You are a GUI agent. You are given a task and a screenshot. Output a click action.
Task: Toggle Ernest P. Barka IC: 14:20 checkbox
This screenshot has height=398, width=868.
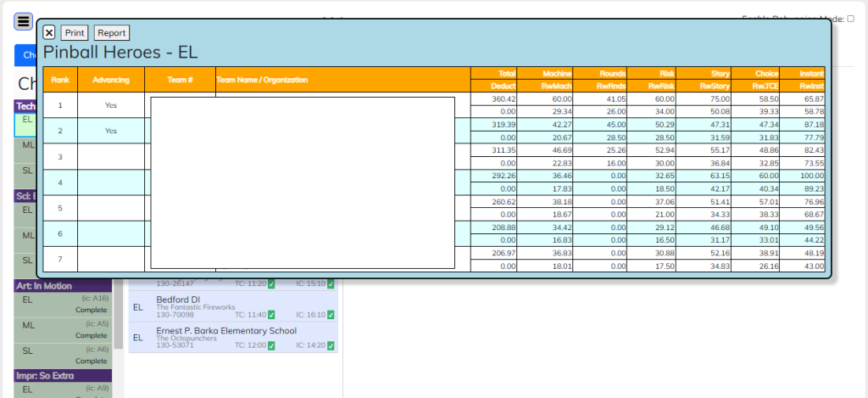(331, 346)
